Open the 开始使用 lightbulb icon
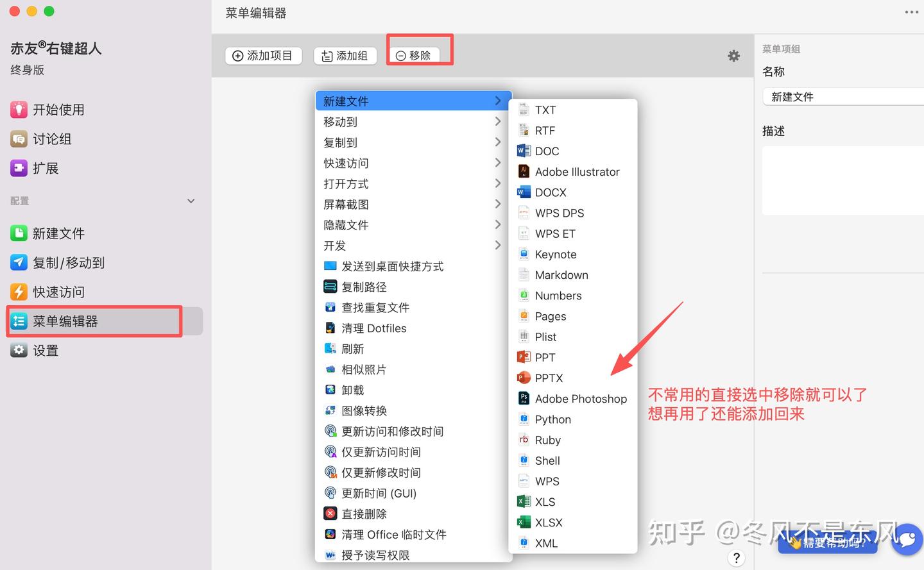Screen dimensions: 924x570 [x=19, y=110]
